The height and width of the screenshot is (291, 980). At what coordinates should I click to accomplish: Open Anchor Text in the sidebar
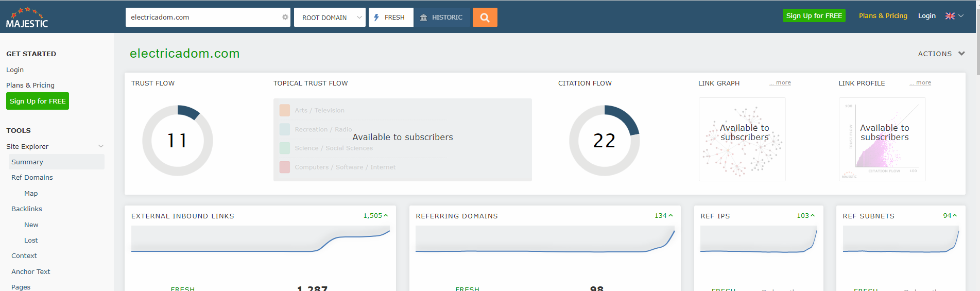31,271
